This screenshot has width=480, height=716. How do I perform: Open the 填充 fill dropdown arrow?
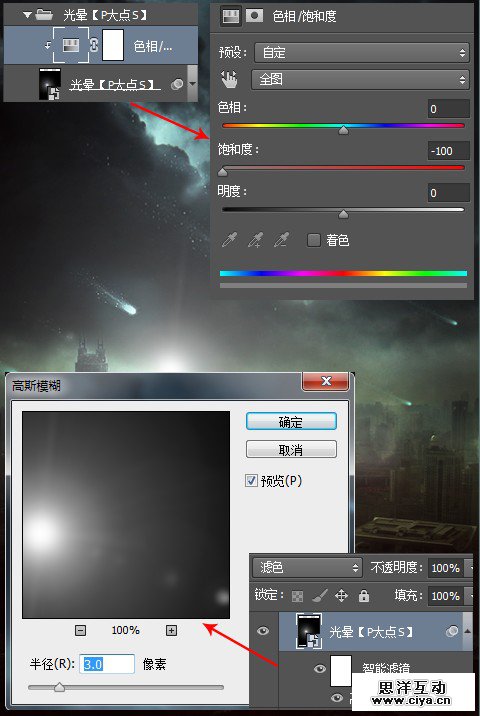[x=468, y=596]
